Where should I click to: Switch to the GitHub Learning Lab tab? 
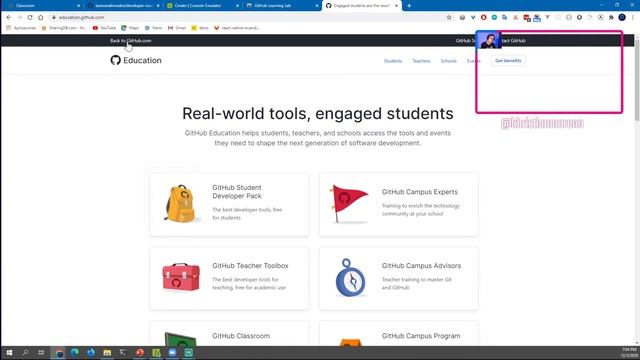[282, 6]
